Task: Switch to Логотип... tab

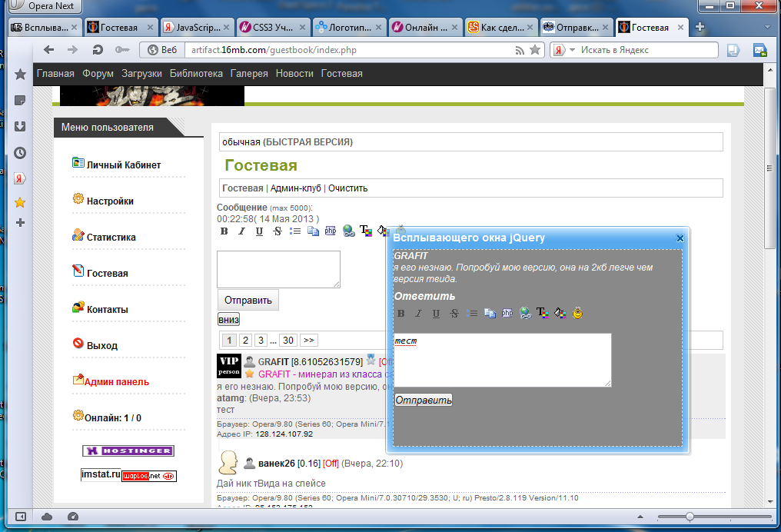Action: [x=349, y=28]
